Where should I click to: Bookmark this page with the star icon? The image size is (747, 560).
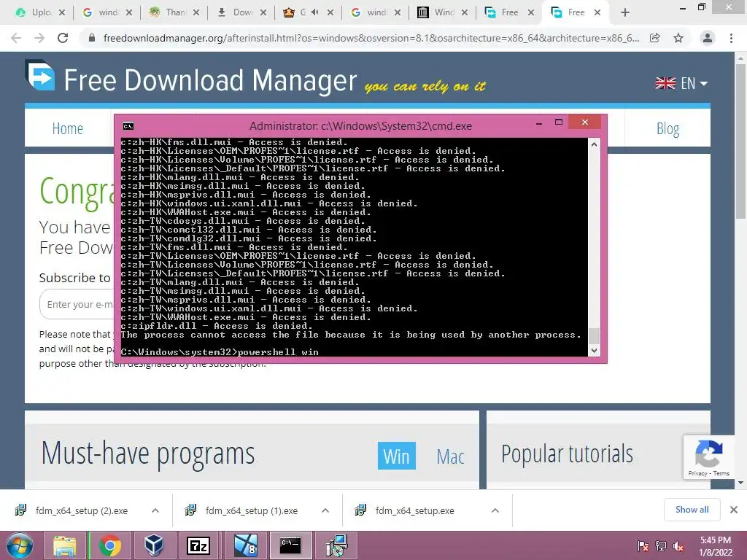tap(678, 38)
